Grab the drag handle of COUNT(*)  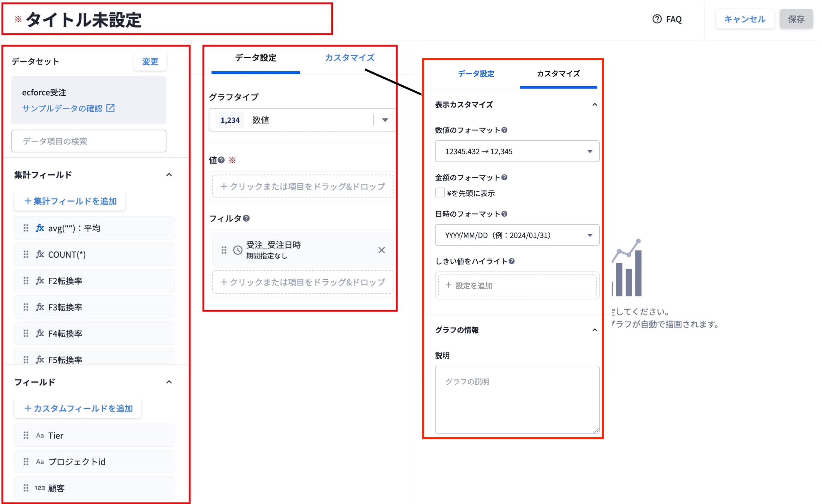pos(26,254)
